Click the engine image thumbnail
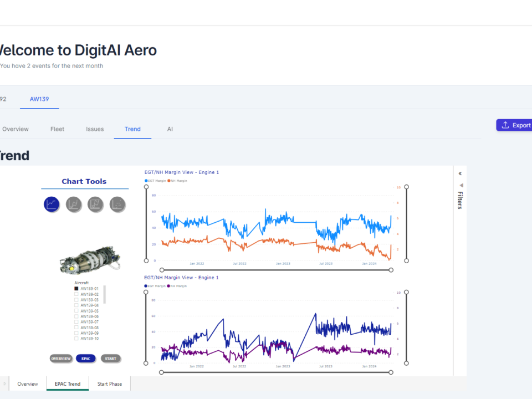 [x=90, y=260]
